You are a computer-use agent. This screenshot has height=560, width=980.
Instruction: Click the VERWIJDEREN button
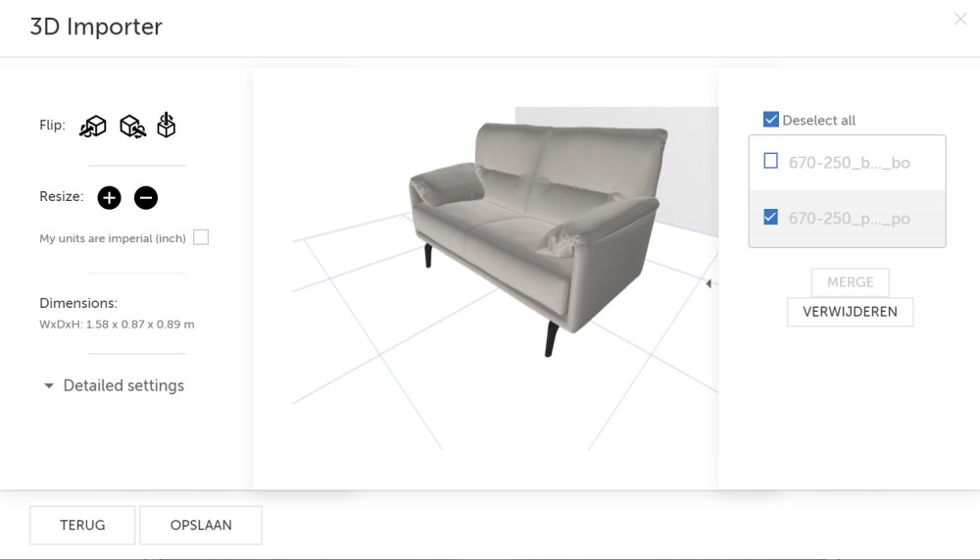coord(850,312)
